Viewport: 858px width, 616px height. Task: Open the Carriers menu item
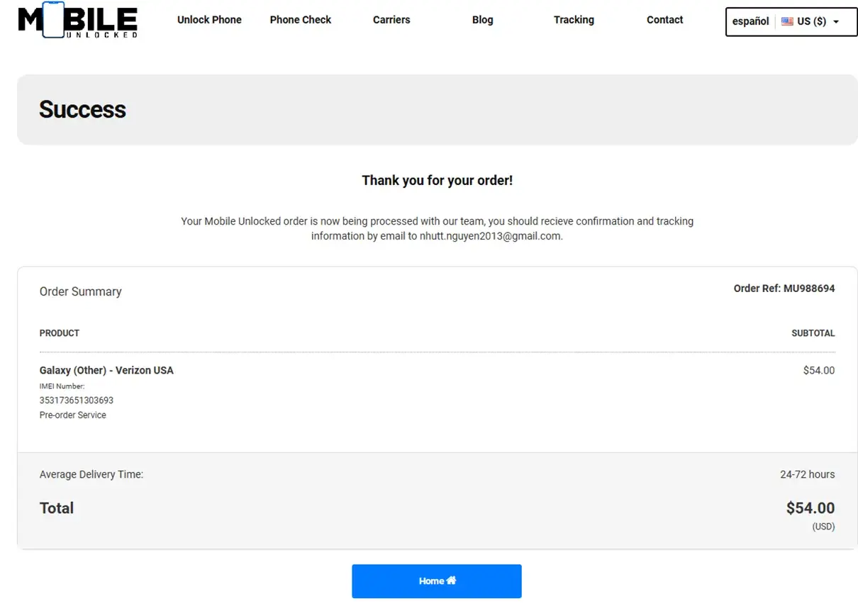tap(391, 20)
